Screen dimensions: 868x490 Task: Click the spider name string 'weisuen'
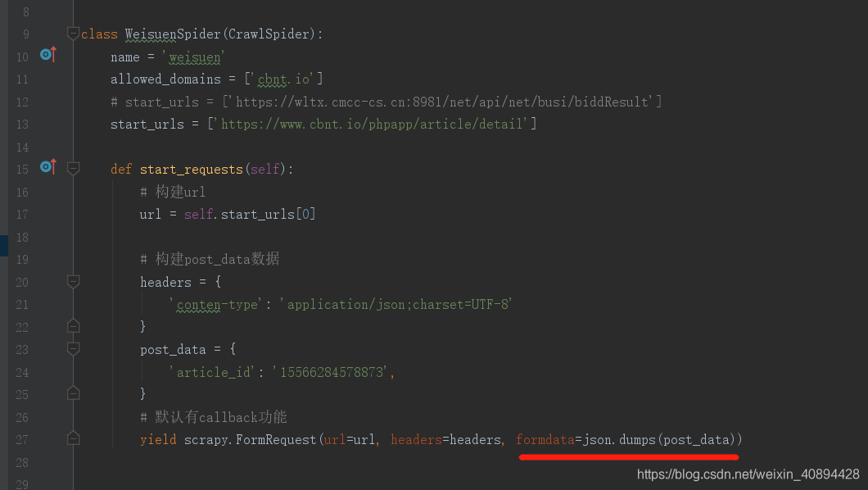tap(195, 57)
